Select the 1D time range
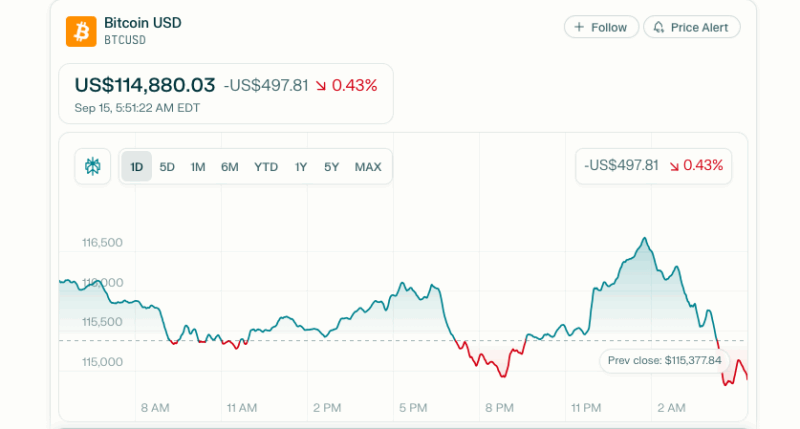800x429 pixels. pos(137,166)
